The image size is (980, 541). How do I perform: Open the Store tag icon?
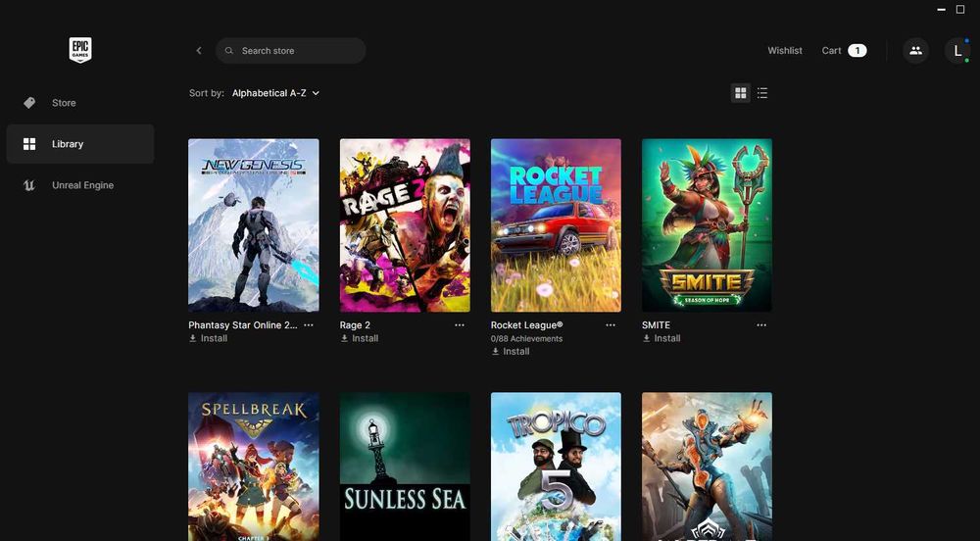(x=29, y=103)
